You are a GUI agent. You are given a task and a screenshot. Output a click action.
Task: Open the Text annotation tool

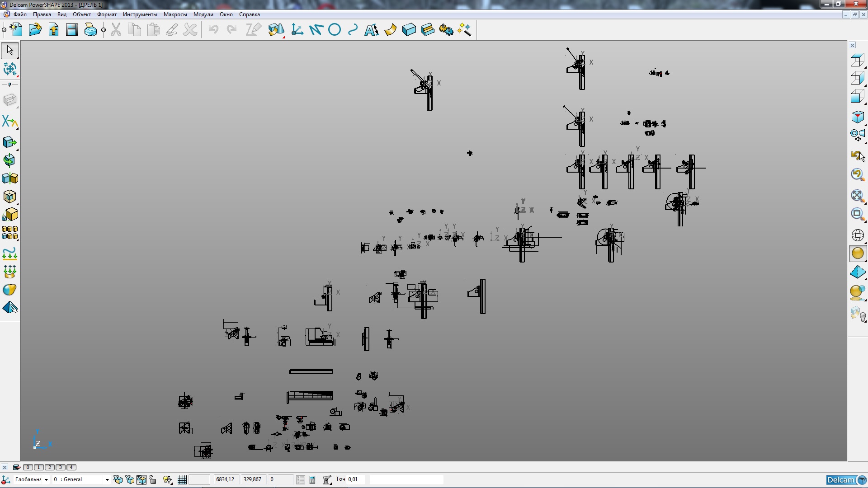[x=372, y=30]
